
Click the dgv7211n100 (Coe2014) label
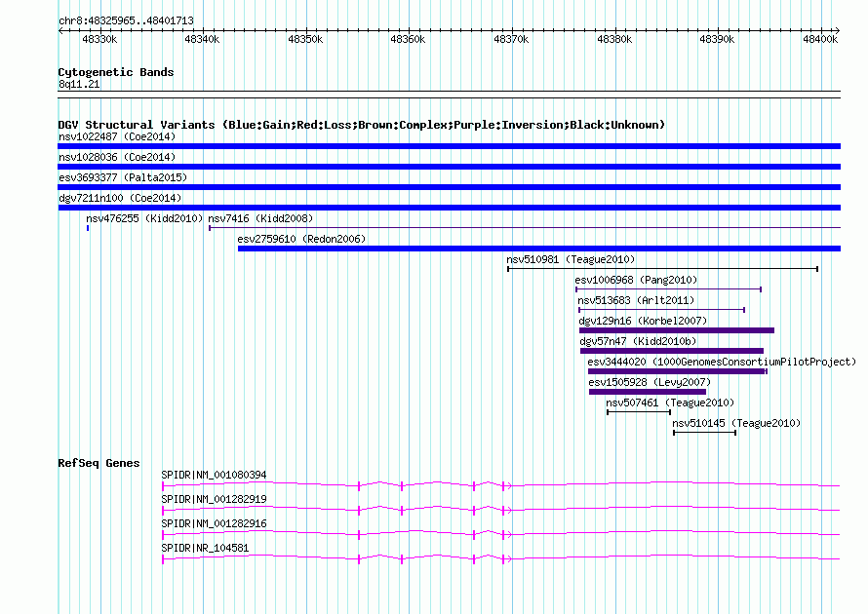(x=120, y=198)
